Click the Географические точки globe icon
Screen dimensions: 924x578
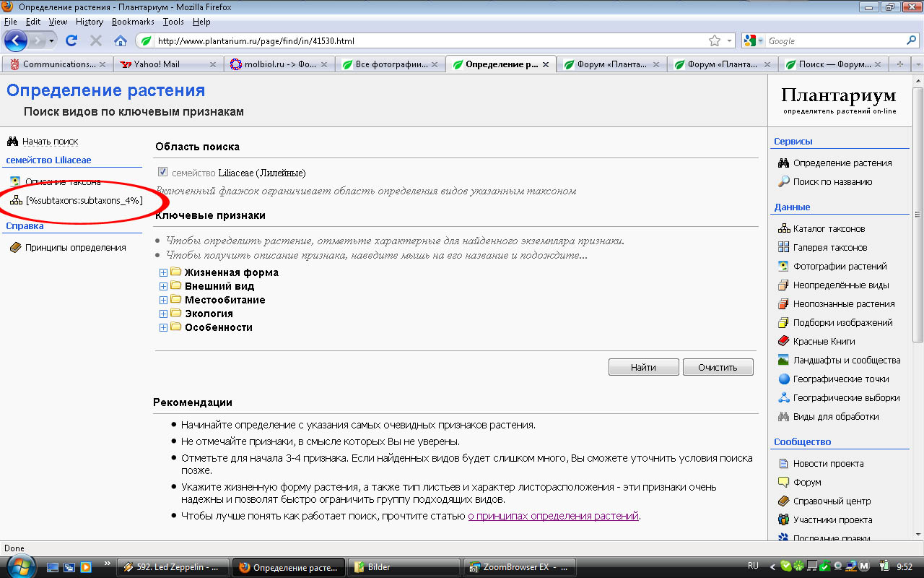(x=783, y=379)
